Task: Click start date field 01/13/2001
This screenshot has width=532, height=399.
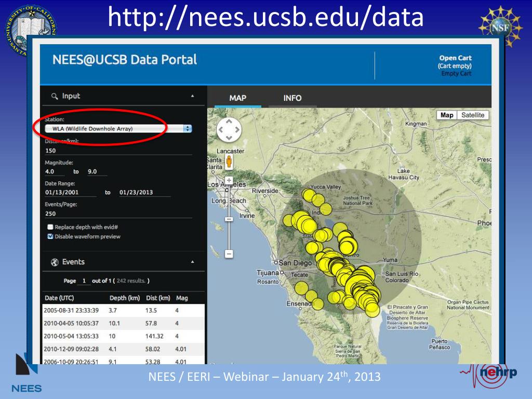Action: [x=71, y=192]
